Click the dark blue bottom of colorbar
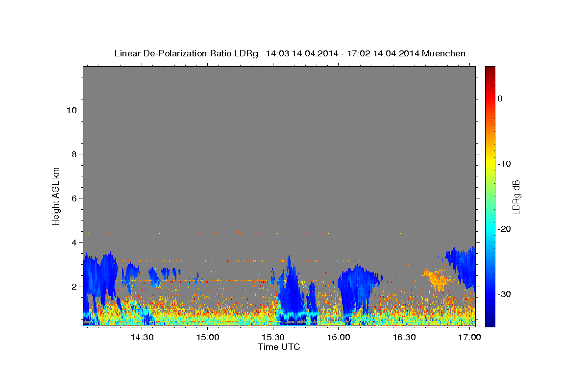This screenshot has width=588, height=392. [490, 322]
